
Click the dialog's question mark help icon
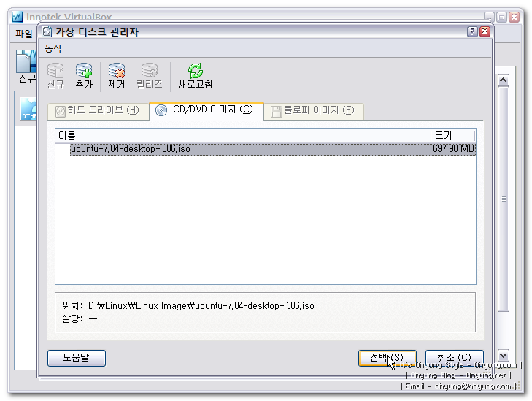click(472, 31)
